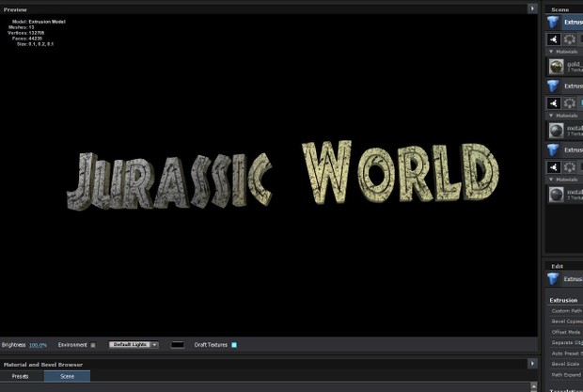Click the 'Vertices' stats line in Preview
The height and width of the screenshot is (392, 583).
point(25,33)
